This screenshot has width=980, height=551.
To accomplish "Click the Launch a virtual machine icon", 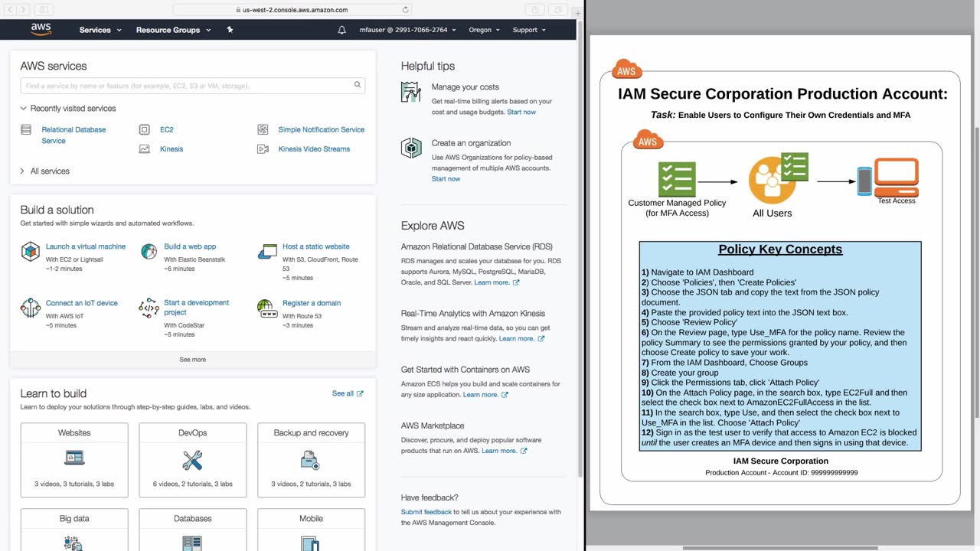I will [x=30, y=251].
